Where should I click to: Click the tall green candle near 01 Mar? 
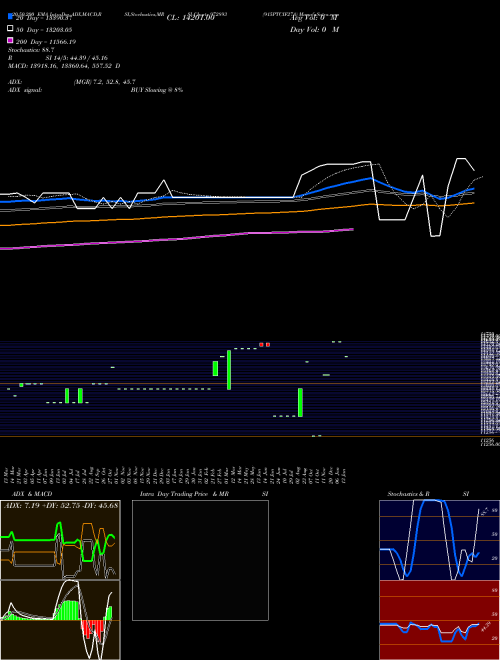(x=229, y=370)
